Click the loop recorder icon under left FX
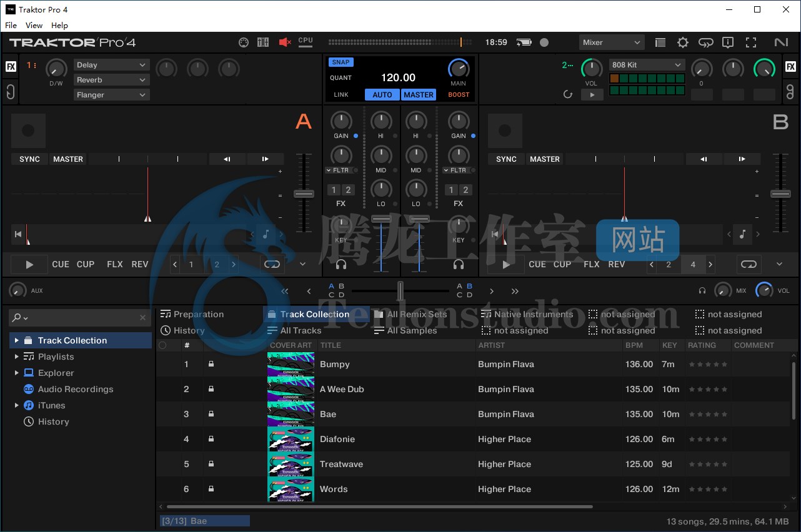This screenshot has height=532, width=801. 11,92
